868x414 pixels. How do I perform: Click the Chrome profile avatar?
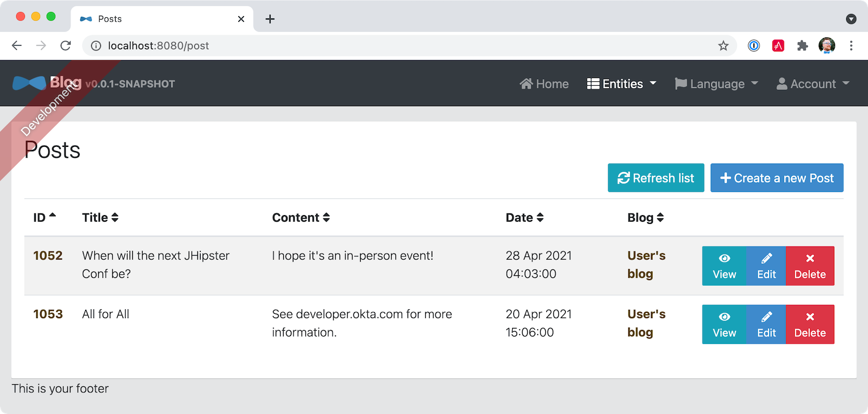(x=827, y=46)
